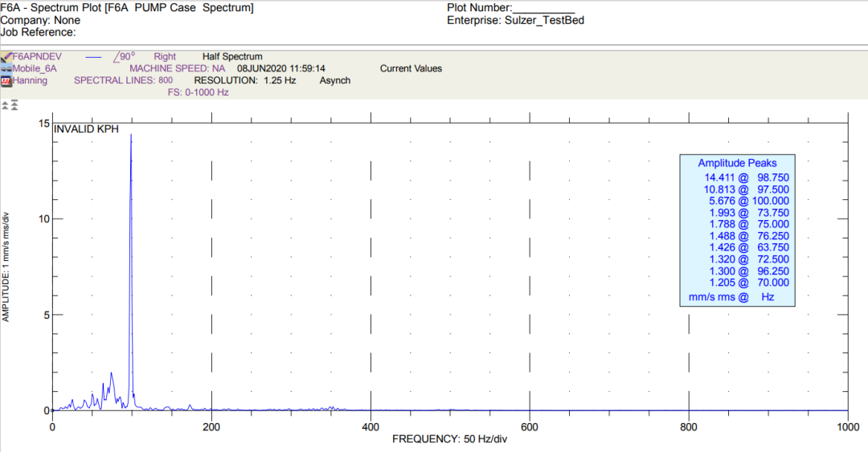Select peak row 1.993 @ 73.750
The width and height of the screenshot is (868, 452).
point(749,213)
